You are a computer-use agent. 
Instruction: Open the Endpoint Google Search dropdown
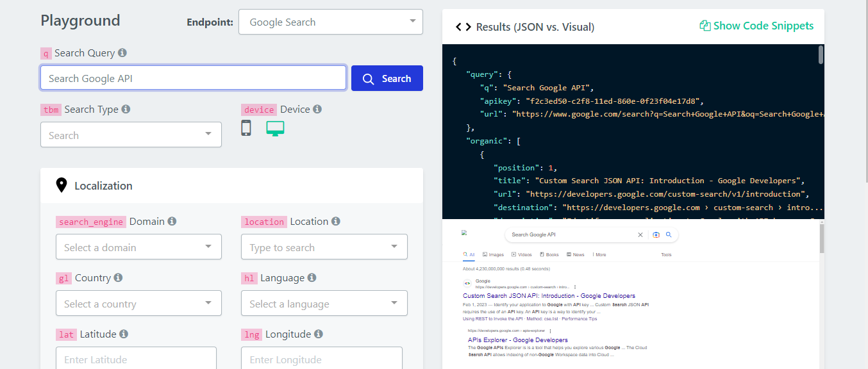pos(331,22)
